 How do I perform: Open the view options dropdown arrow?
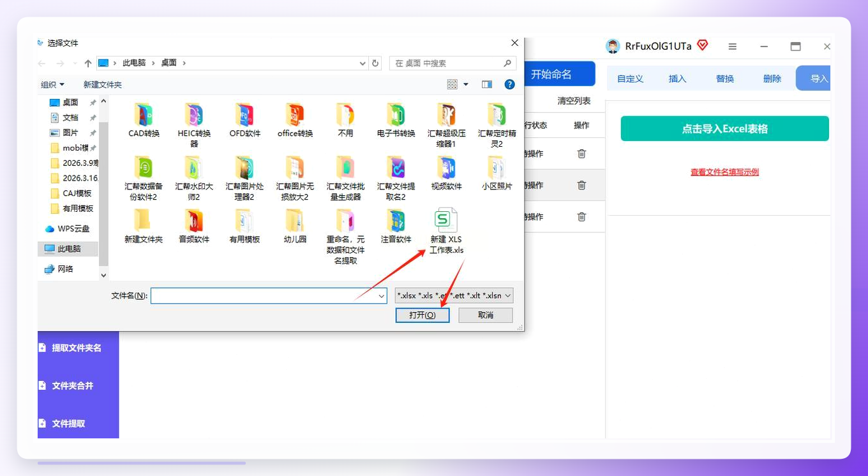coord(466,84)
